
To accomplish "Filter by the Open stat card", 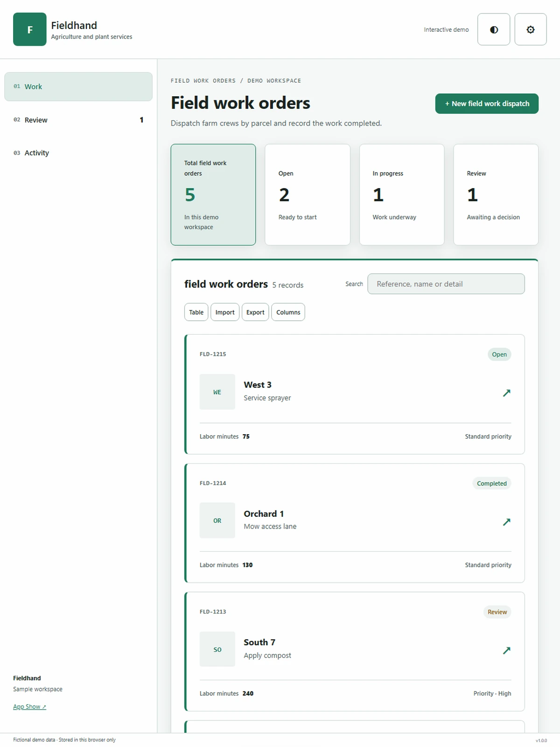I will pyautogui.click(x=308, y=195).
